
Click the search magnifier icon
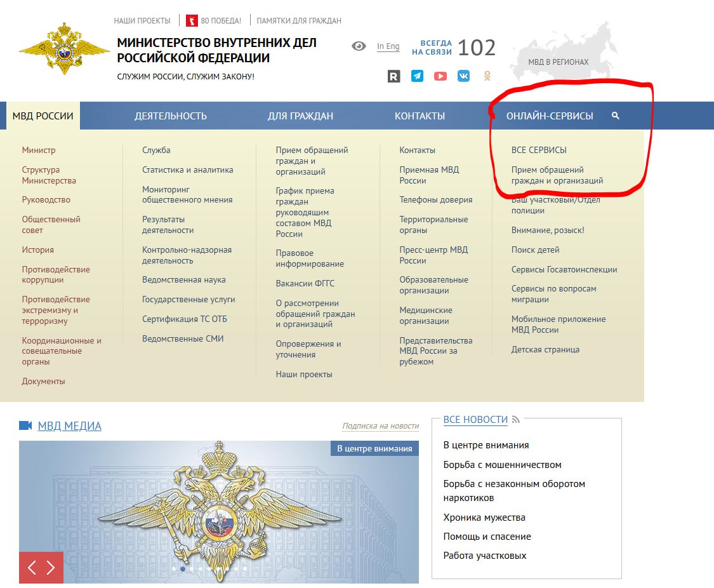click(615, 116)
